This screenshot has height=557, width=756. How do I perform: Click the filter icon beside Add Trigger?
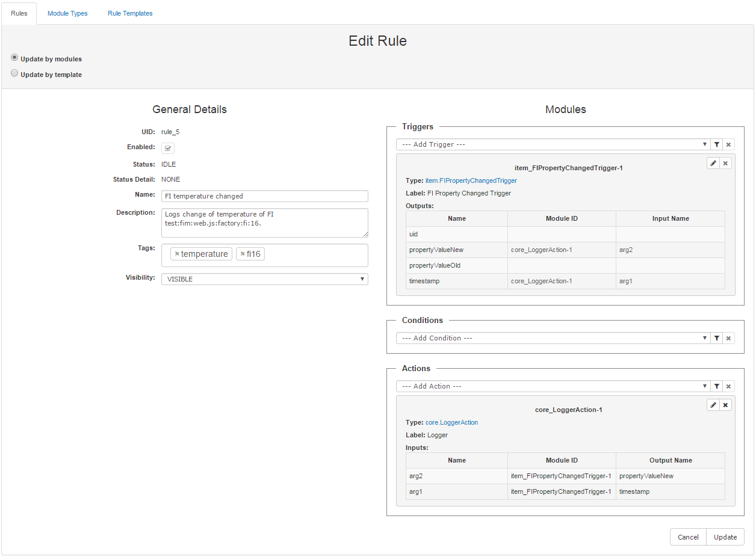pos(716,144)
